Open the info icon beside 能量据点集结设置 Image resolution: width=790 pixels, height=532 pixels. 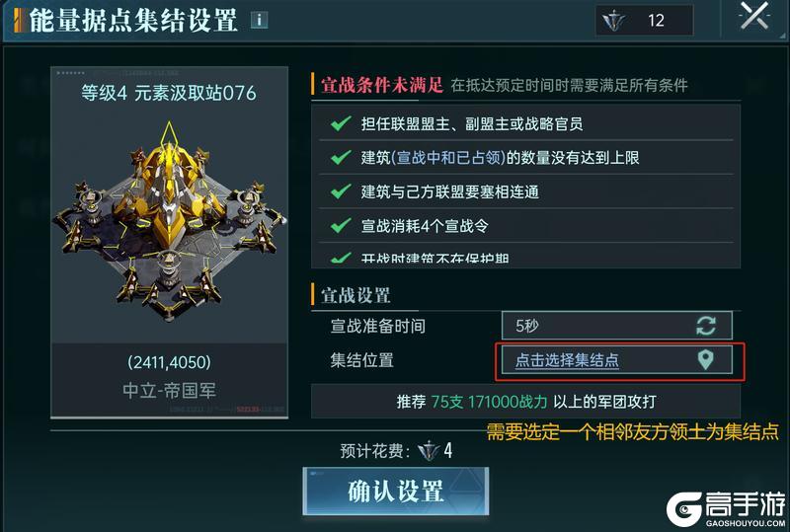(x=259, y=20)
